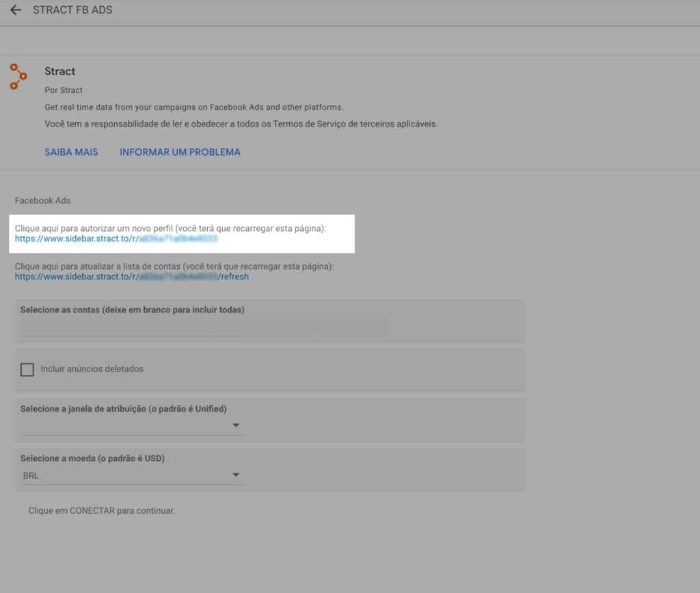This screenshot has width=700, height=593.
Task: Open the SAIBA MAIS link
Action: 71,152
